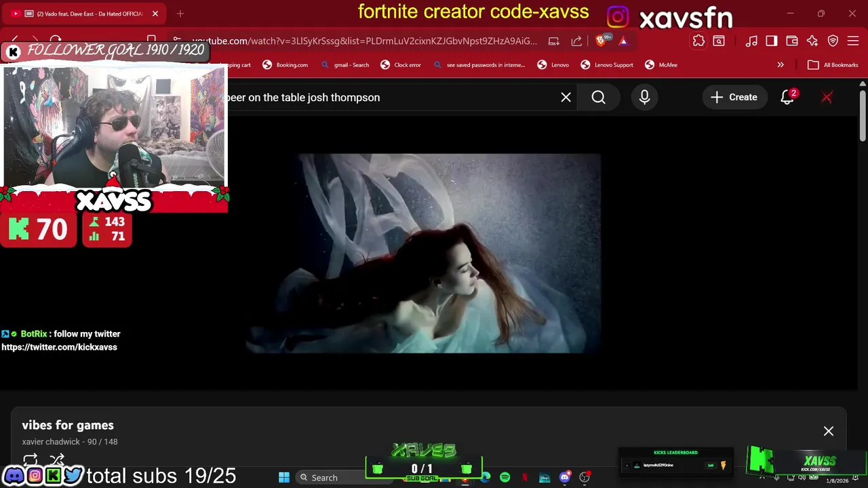Open the McAfee bookmark

click(x=661, y=65)
